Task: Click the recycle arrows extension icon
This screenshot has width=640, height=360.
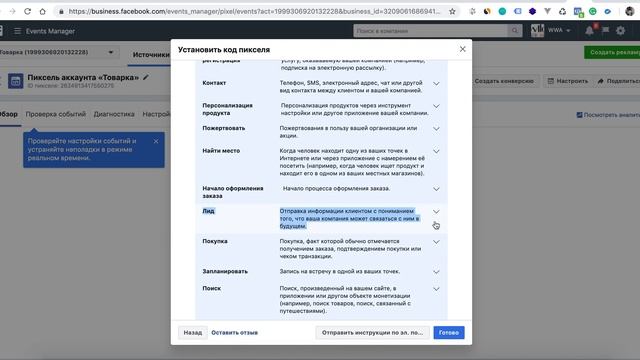Action: coord(562,11)
